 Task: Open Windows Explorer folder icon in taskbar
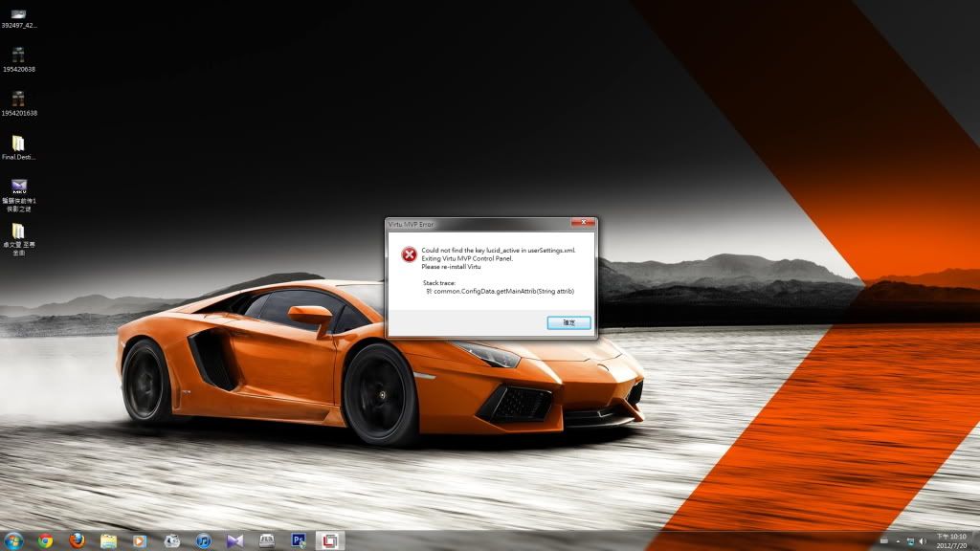tap(109, 541)
